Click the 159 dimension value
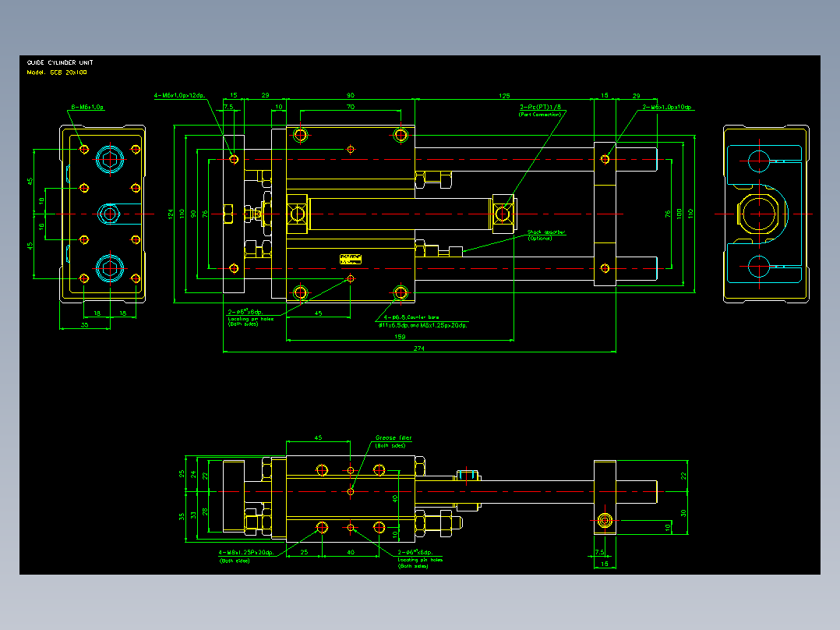 coord(400,337)
